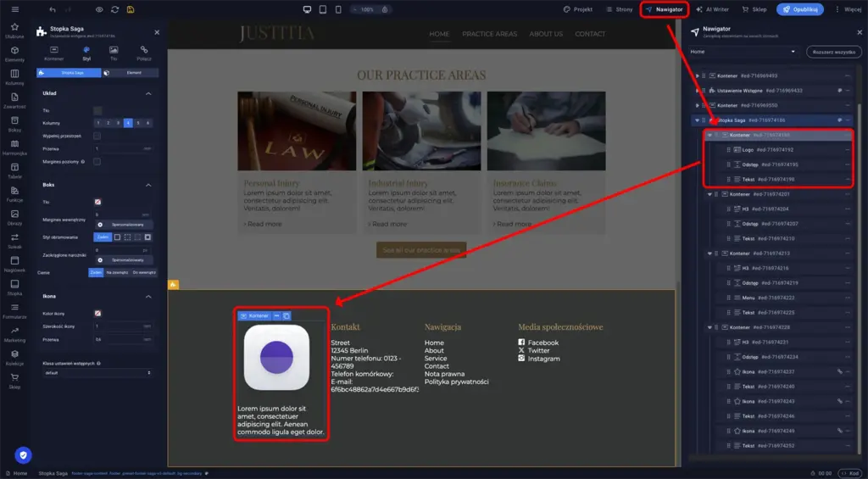Select the Element style scope tab

click(x=131, y=73)
